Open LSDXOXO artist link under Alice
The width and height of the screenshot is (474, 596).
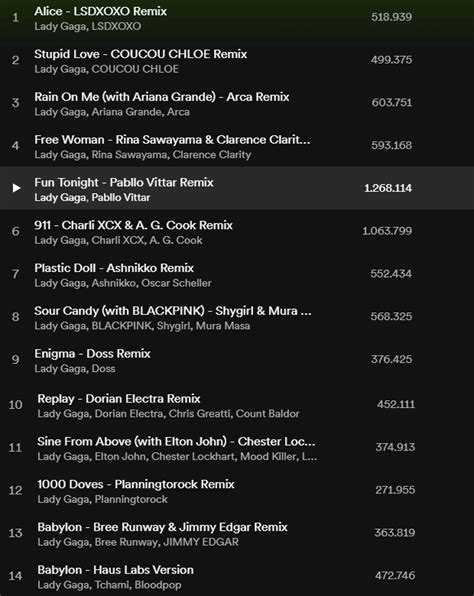[x=116, y=27]
